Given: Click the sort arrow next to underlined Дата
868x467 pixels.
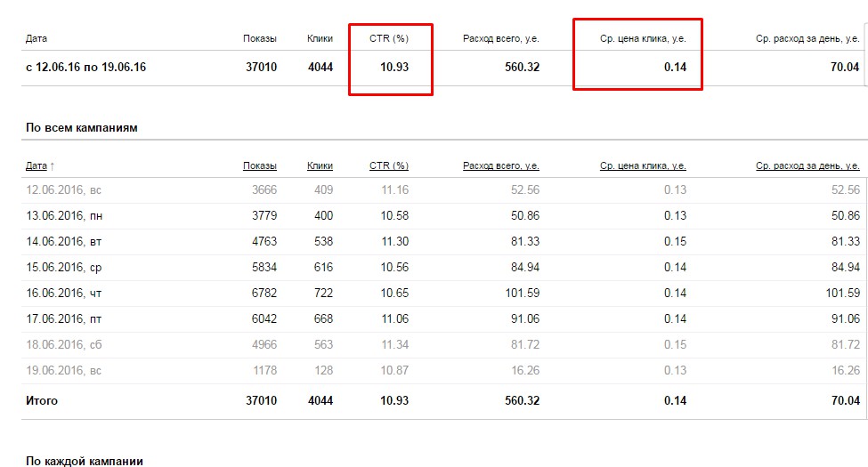Looking at the screenshot, I should (x=52, y=166).
